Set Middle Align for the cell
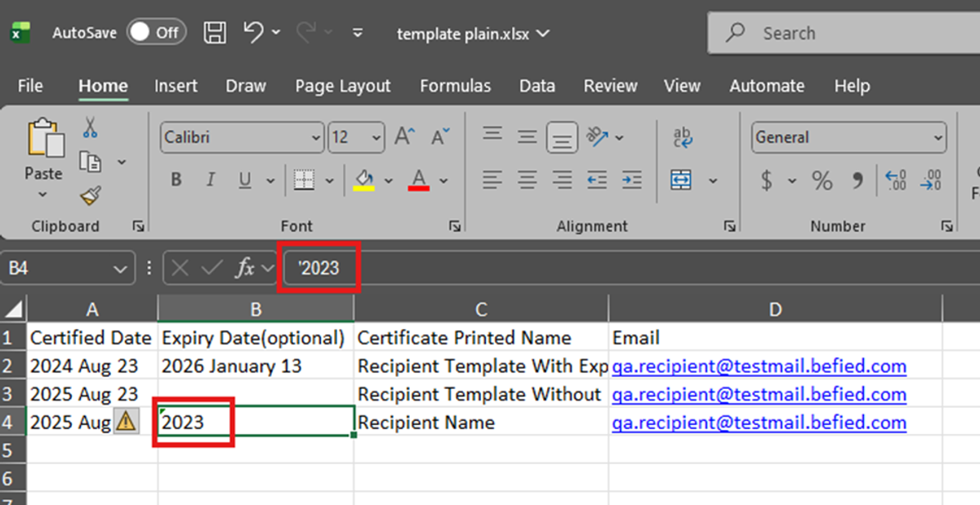The width and height of the screenshot is (980, 505). (527, 136)
